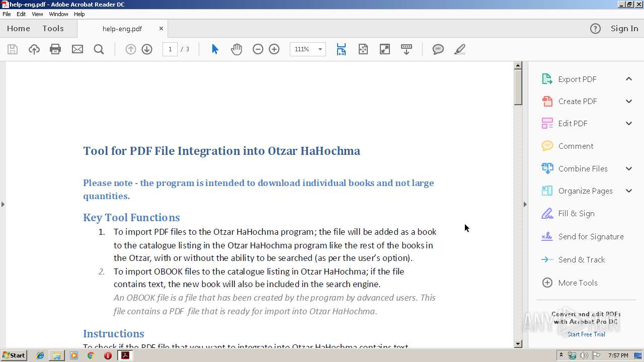Zoom out with the minus button
Viewport: 644px width, 362px height.
point(258,49)
